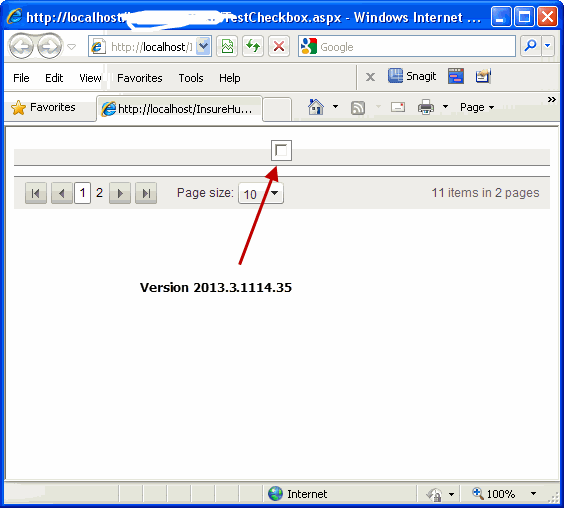The width and height of the screenshot is (564, 508).
Task: Run search with the magnifier button
Action: 531,46
